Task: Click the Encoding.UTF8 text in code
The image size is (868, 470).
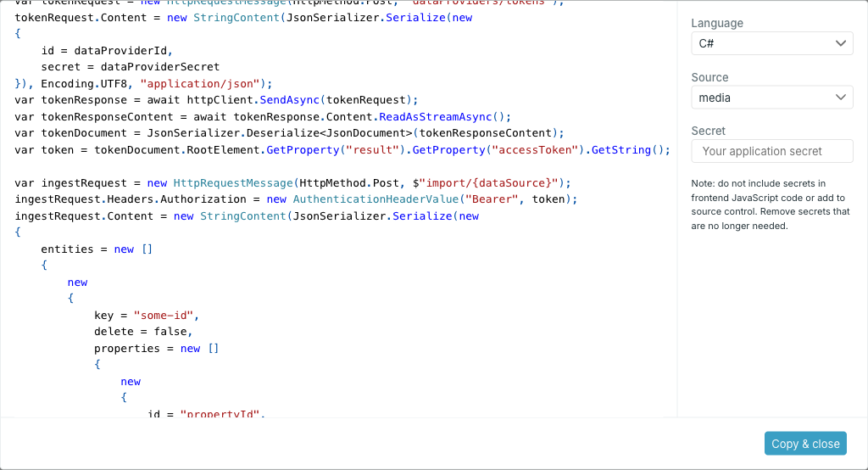Action: 84,84
